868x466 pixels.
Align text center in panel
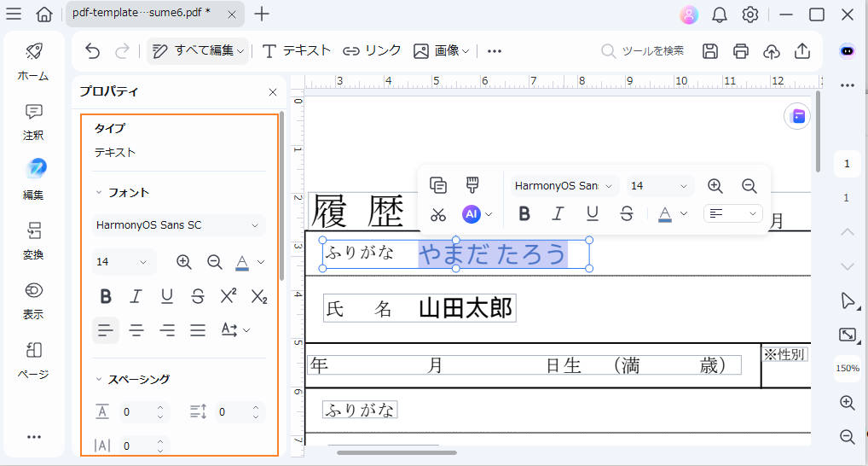coord(136,330)
